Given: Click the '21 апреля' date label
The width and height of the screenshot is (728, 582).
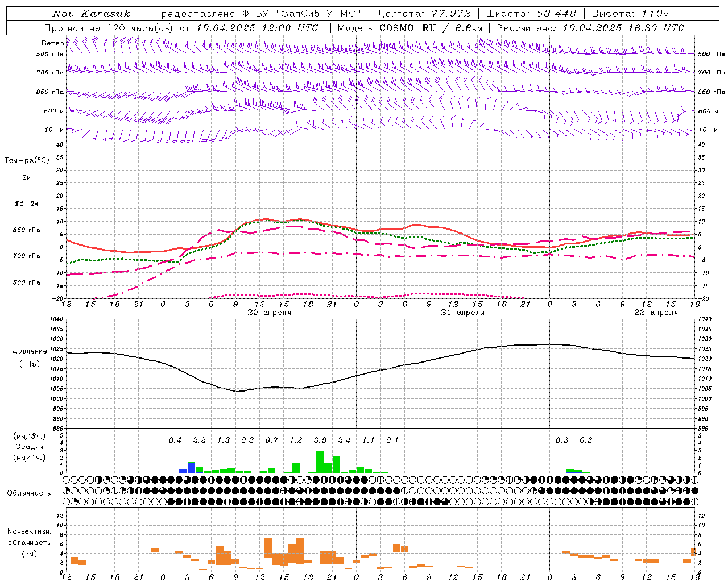Looking at the screenshot, I should coord(463,313).
